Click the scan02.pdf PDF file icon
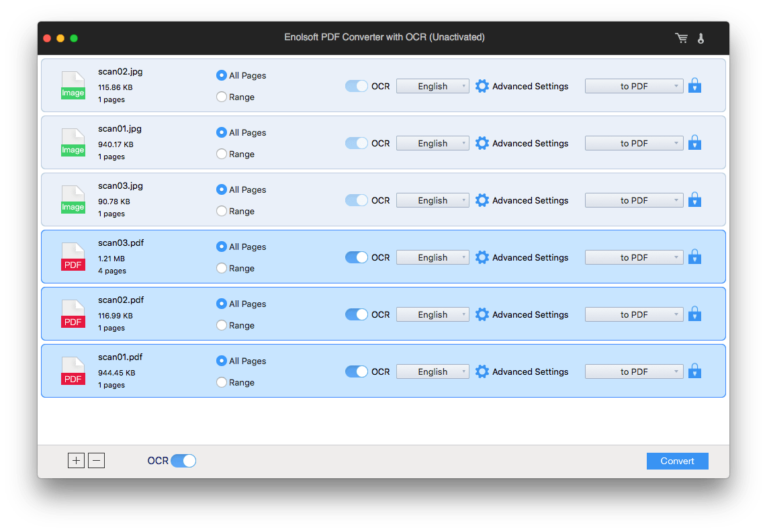The height and width of the screenshot is (532, 767). (73, 314)
